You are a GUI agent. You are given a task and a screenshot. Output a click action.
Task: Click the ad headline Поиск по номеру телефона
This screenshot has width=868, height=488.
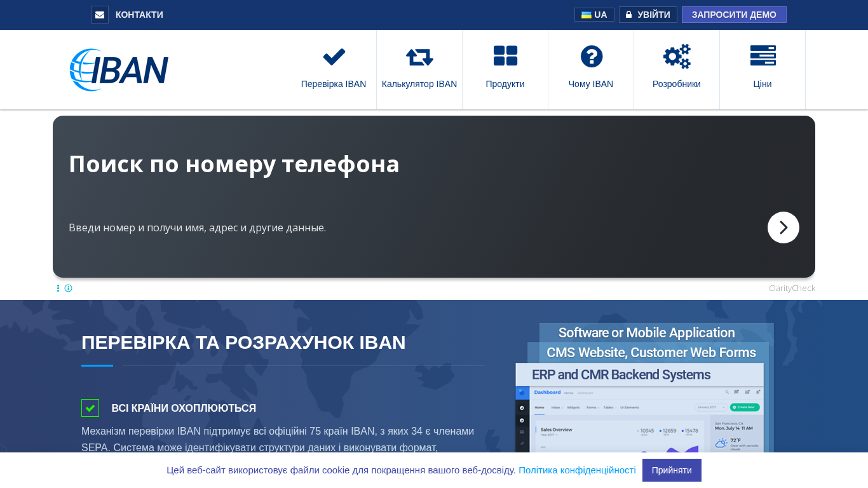[234, 164]
